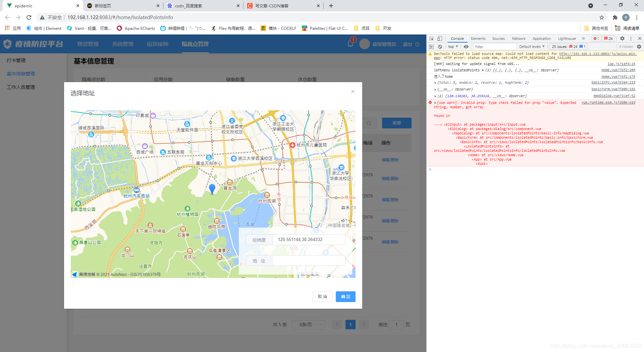Select 工作人员管理 in the left sidebar
This screenshot has width=644, height=352.
(21, 87)
